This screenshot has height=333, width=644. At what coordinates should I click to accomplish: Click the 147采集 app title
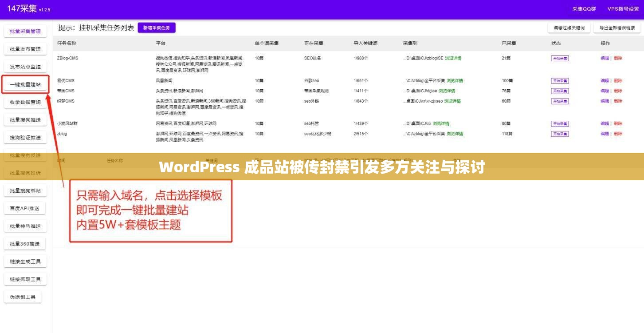tap(22, 8)
